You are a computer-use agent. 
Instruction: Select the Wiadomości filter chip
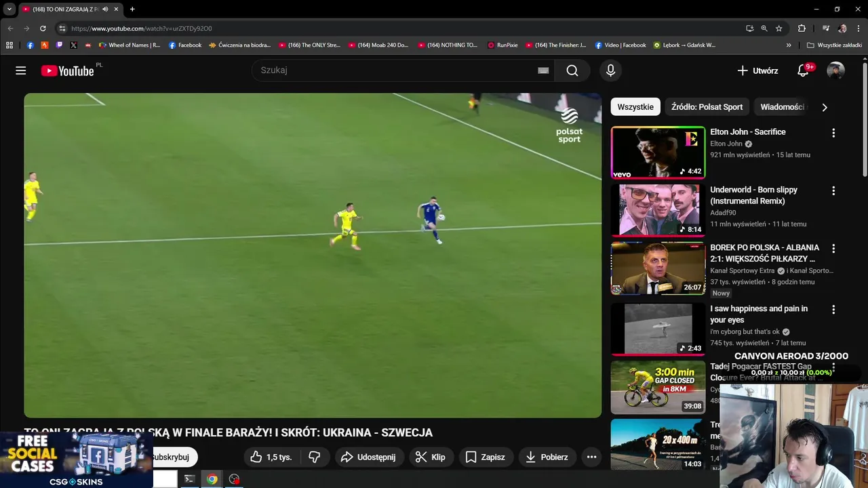(x=782, y=107)
